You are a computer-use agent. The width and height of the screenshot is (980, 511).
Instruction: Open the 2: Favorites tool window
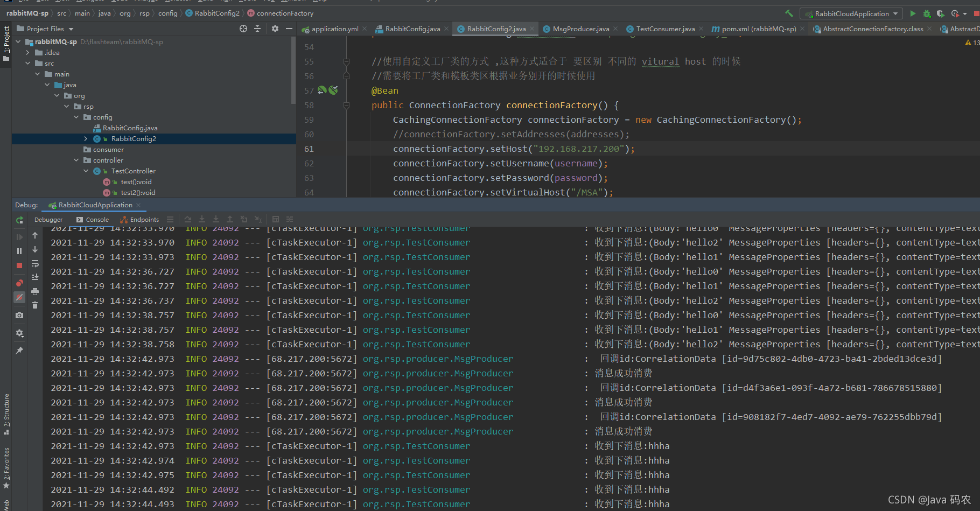click(x=6, y=467)
